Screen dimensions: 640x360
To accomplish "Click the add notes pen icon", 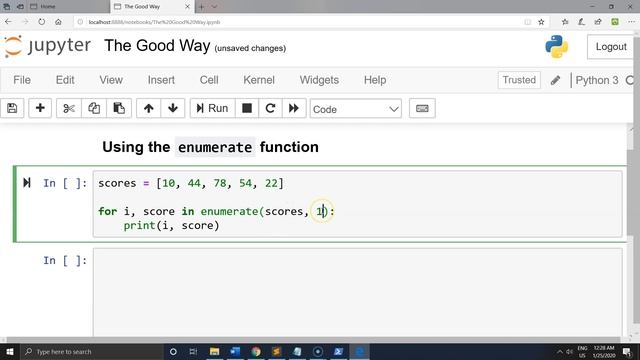I will tap(581, 22).
